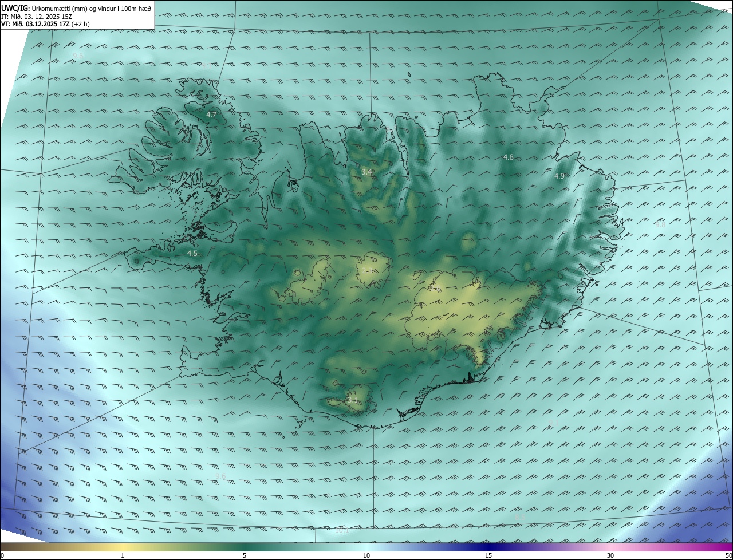Click the 3.1 value label on the glacier
The width and height of the screenshot is (733, 560).
click(x=353, y=400)
